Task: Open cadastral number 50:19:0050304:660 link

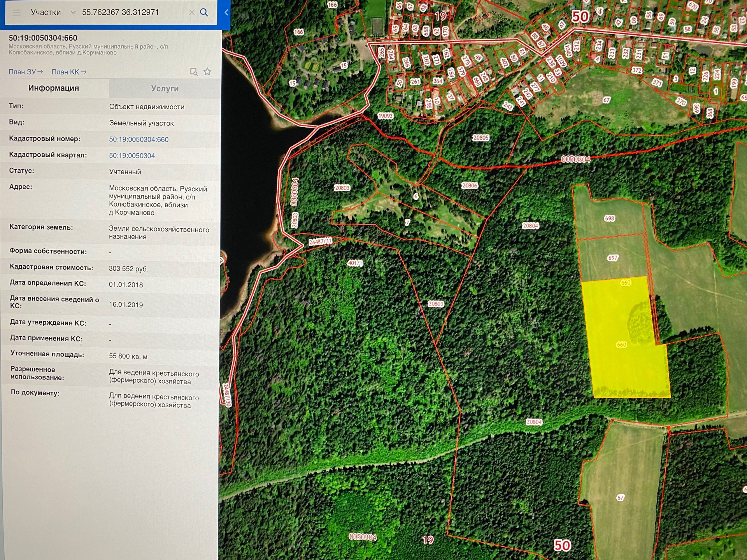Action: click(x=139, y=139)
